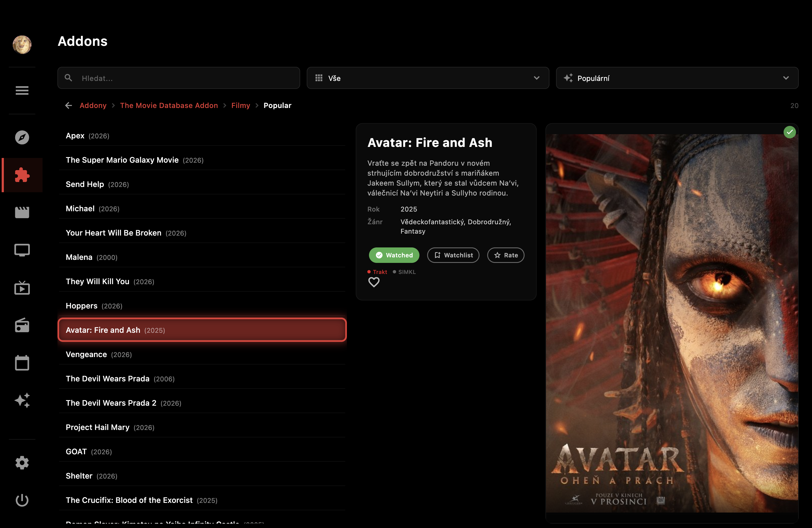Select Send Help (2026)
812x528 pixels.
[202, 184]
